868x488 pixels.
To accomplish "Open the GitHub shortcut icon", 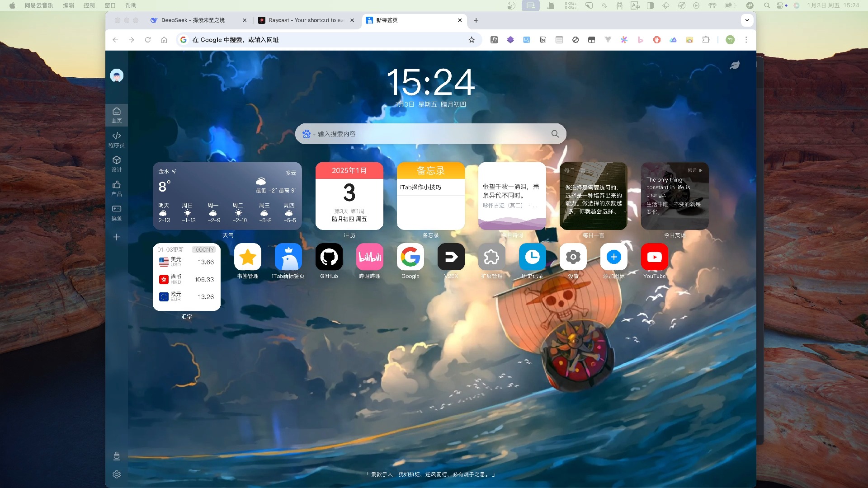I will coord(329,257).
